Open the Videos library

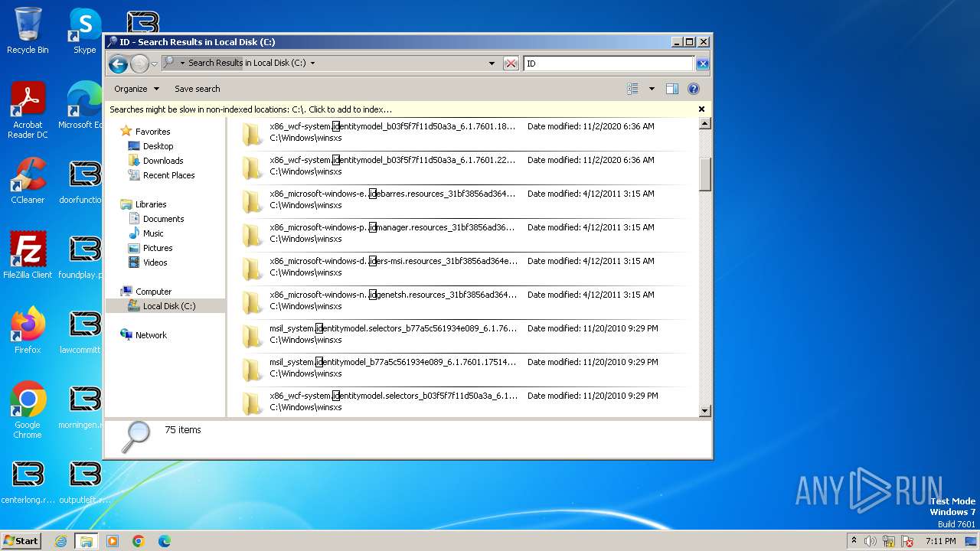pos(155,262)
